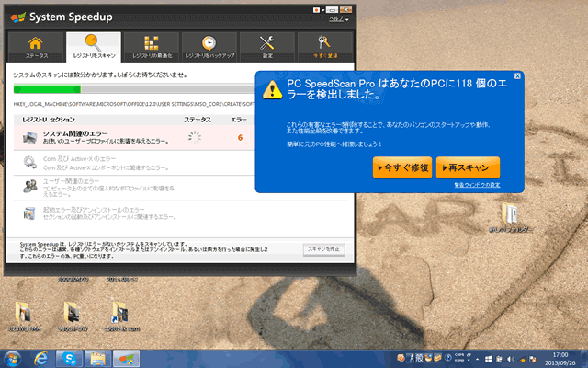This screenshot has height=368, width=588.
Task: Select the システム関連のエラー row title
Action: click(x=75, y=133)
